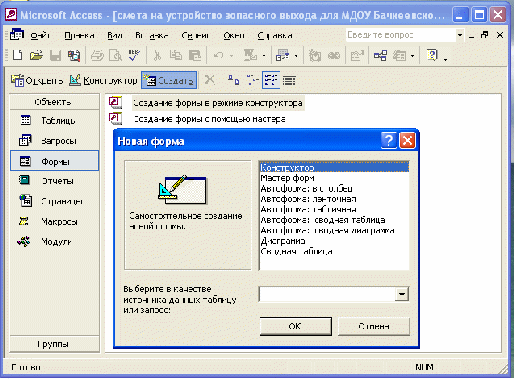The height and width of the screenshot is (379, 515).
Task: Expand the New Object dropdown arrow
Action: [412, 56]
